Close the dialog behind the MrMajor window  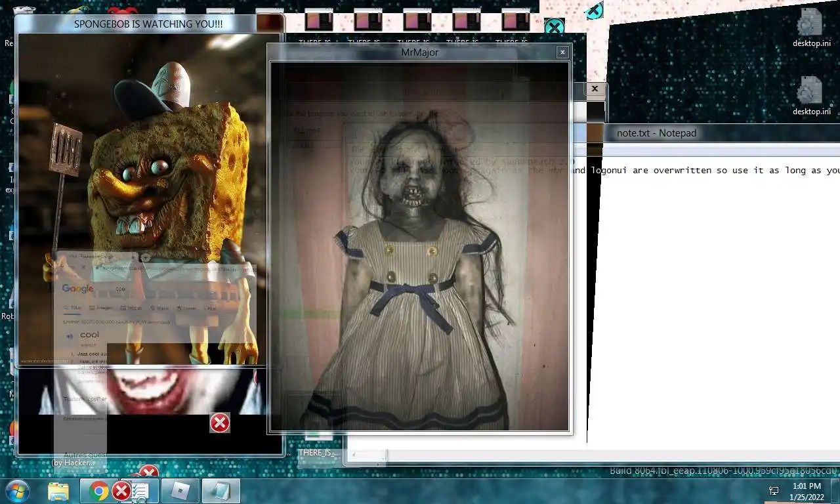595,89
